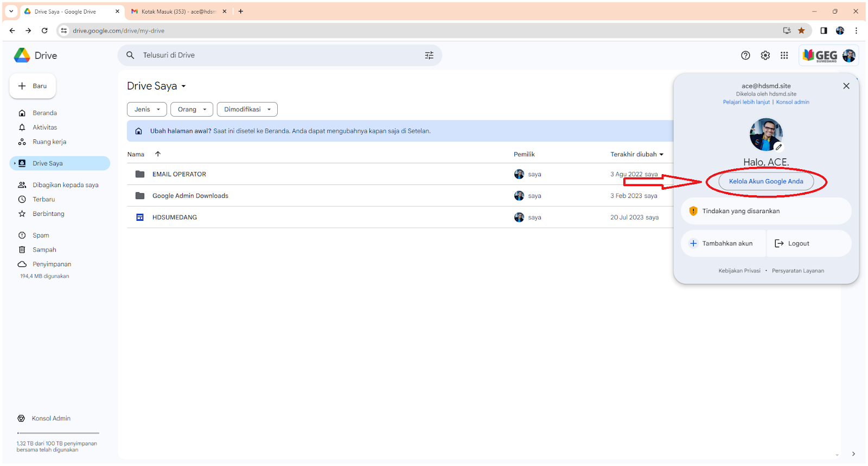Open the EMAIL OPERATOR folder icon
The width and height of the screenshot is (868, 466).
[140, 174]
